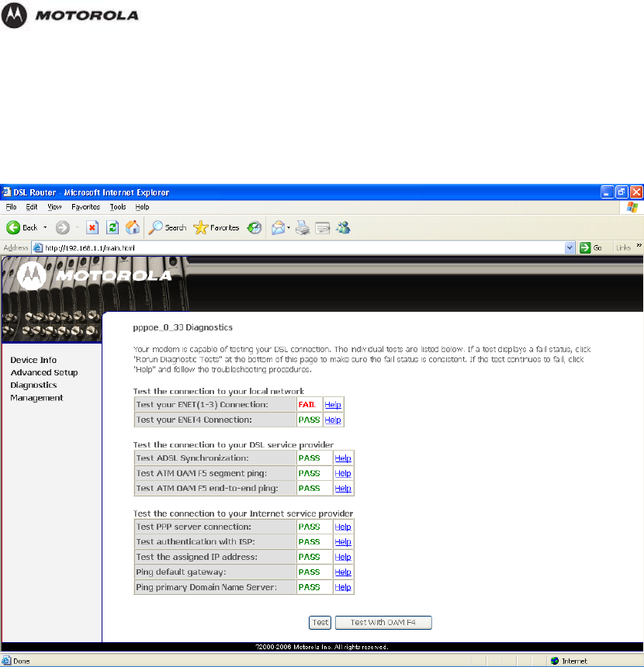Open Help for authentication with ISP test
The width and height of the screenshot is (644, 667).
tap(343, 542)
